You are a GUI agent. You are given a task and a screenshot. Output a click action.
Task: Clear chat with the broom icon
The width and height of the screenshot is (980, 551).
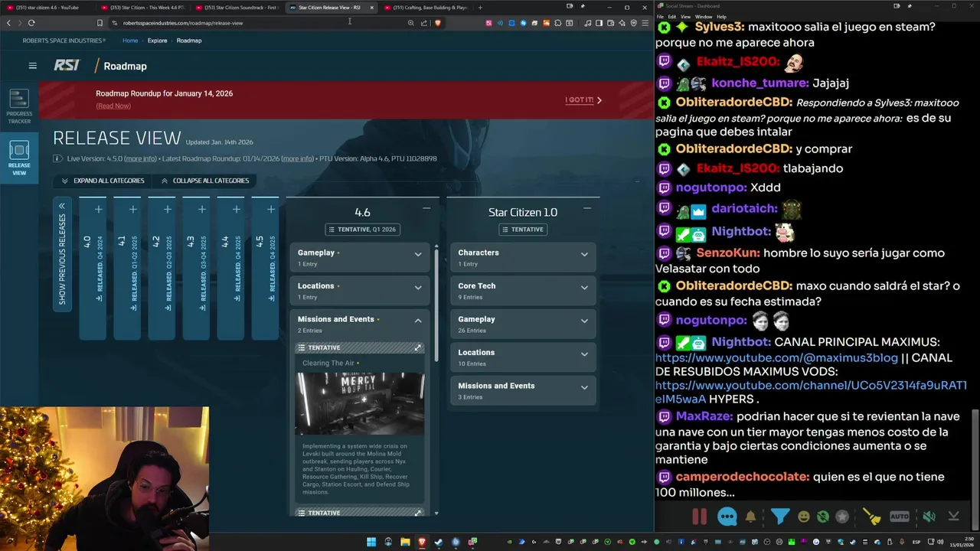pyautogui.click(x=871, y=517)
